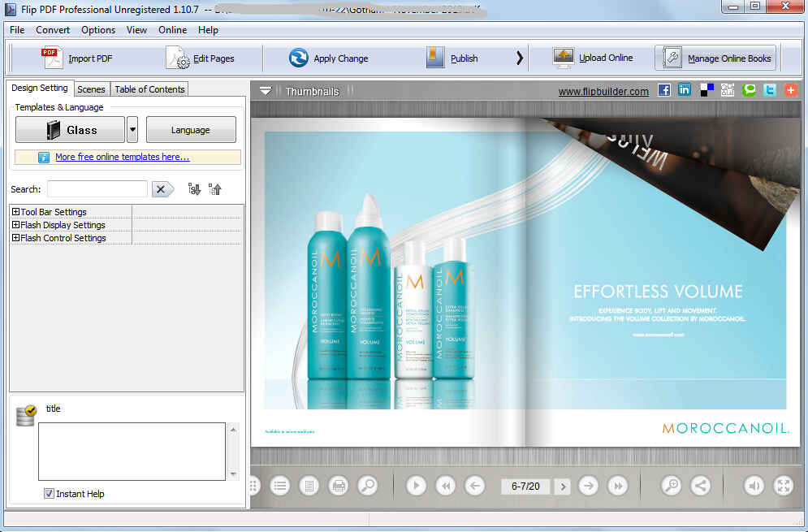This screenshot has width=808, height=532.
Task: Click the green chat bubble share icon
Action: click(x=749, y=90)
